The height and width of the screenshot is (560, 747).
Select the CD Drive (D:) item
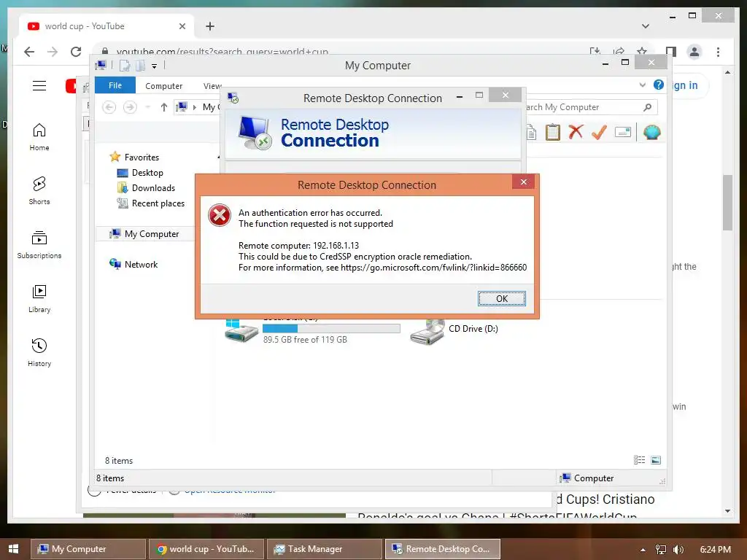click(454, 331)
